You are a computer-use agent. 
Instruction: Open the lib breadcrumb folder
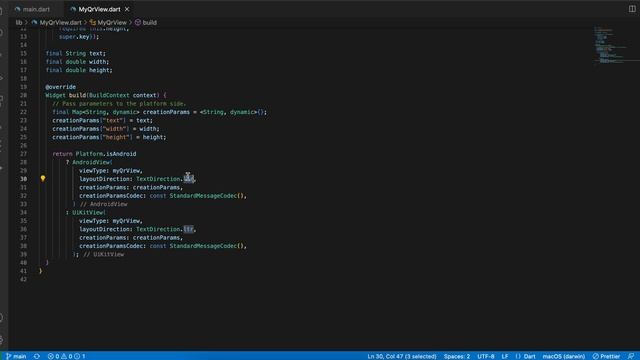pos(19,22)
